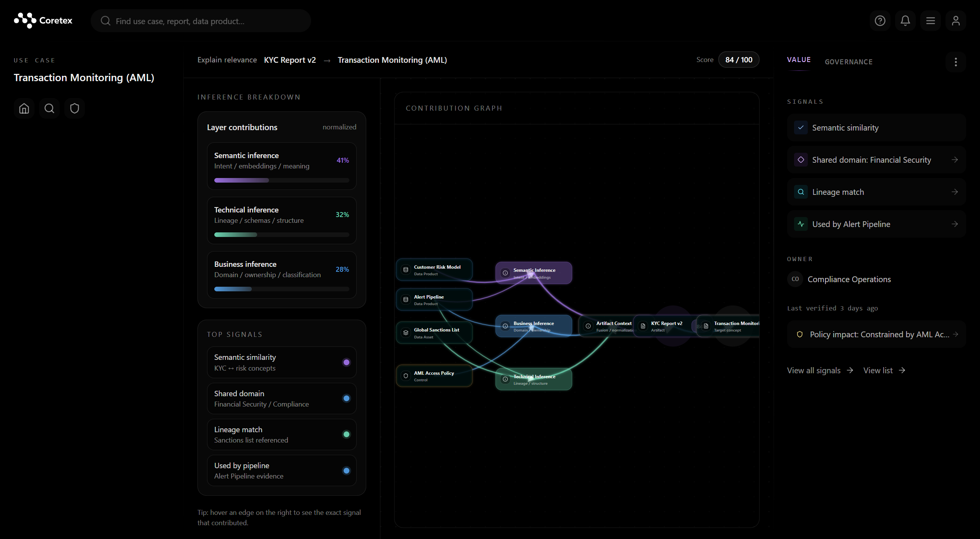The width and height of the screenshot is (980, 539).
Task: Click the View all signals link
Action: click(814, 370)
